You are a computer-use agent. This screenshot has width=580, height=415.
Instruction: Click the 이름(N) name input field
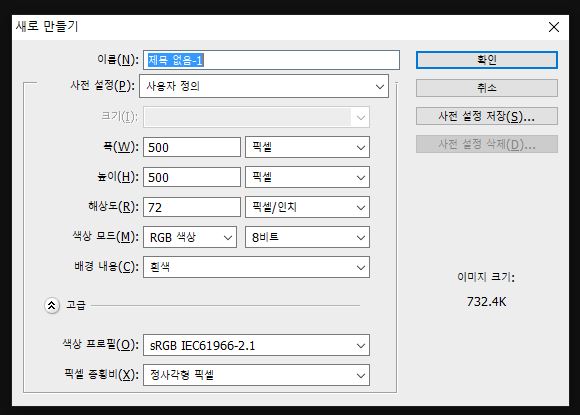[x=271, y=60]
